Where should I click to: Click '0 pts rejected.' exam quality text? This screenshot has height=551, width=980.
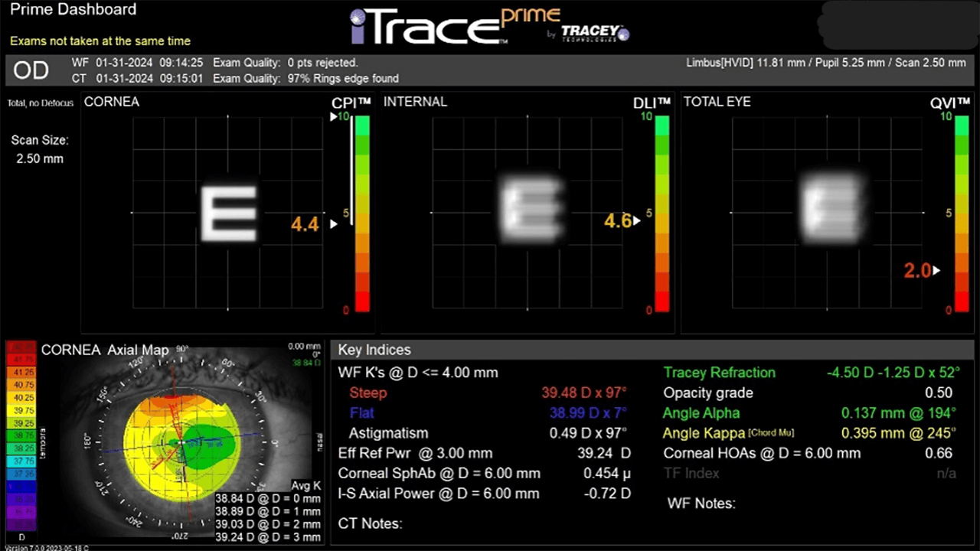click(x=322, y=63)
